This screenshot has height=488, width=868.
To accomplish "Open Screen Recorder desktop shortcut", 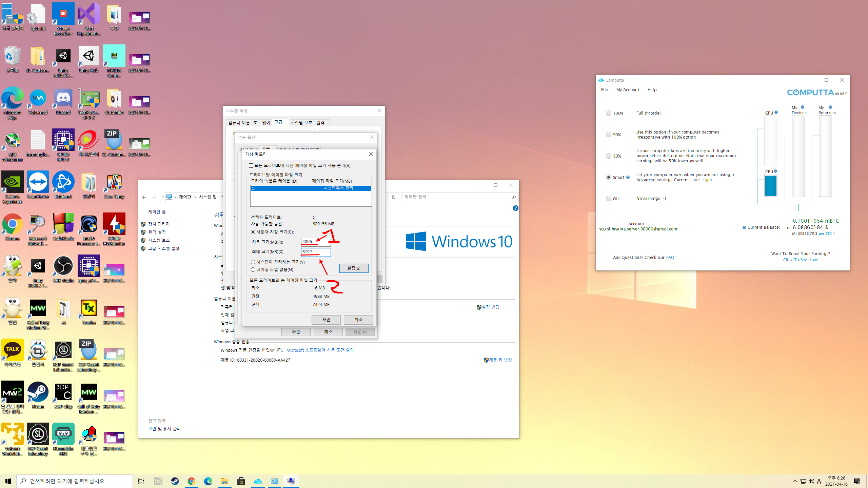I will (x=63, y=19).
